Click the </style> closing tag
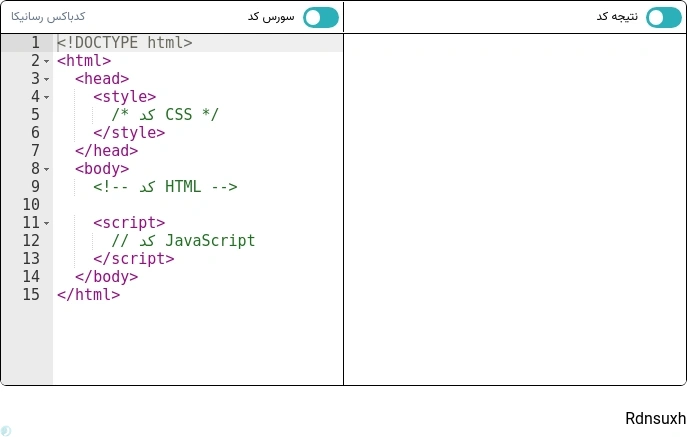The image size is (687, 437). (x=129, y=132)
